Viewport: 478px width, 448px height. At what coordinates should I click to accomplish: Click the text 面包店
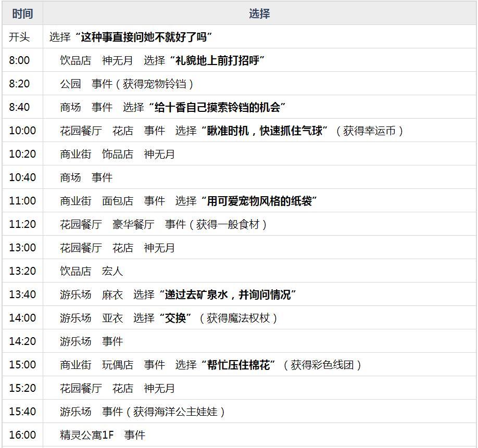[x=118, y=201]
